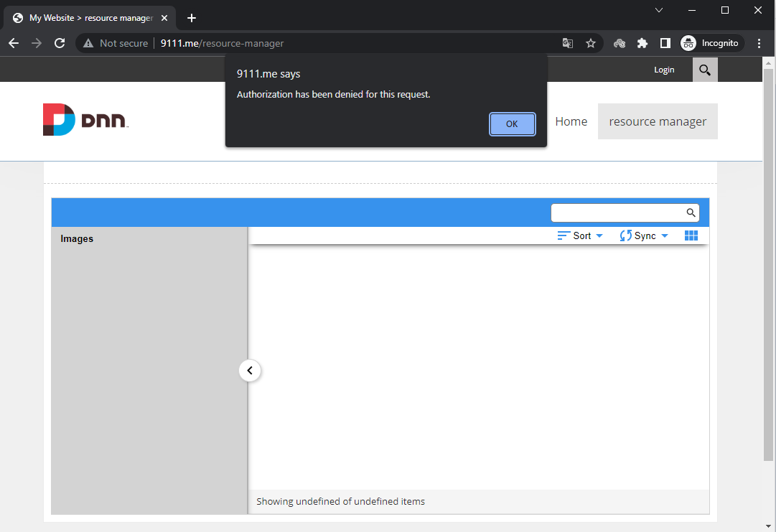Click the Chrome extensions puzzle icon
Viewport: 776px width, 532px height.
pyautogui.click(x=642, y=43)
